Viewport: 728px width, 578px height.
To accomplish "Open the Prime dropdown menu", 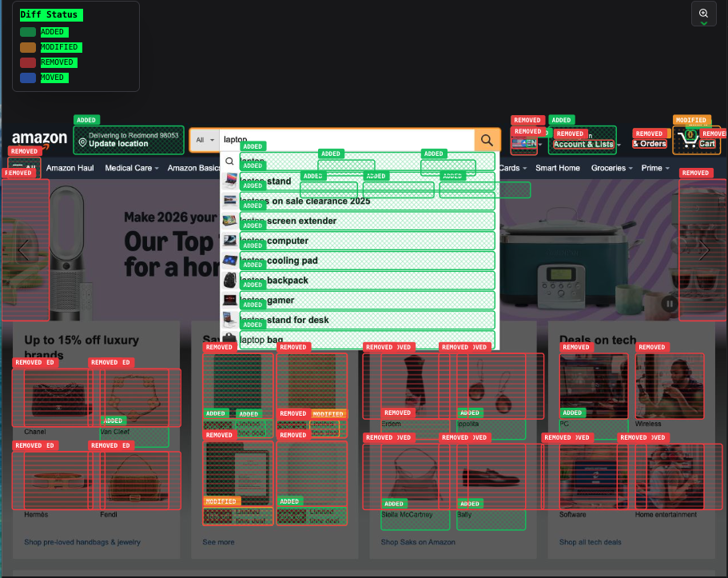I will pos(655,169).
